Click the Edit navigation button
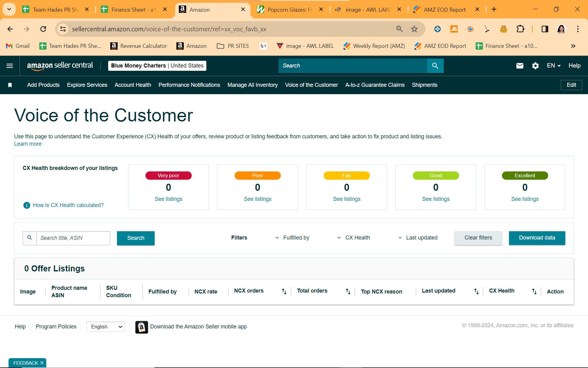Image resolution: width=588 pixels, height=368 pixels. [x=571, y=85]
